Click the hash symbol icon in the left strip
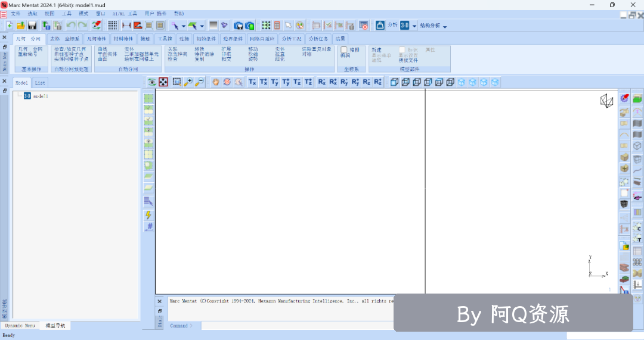Viewport: 644px width, 340px height. pos(148,226)
